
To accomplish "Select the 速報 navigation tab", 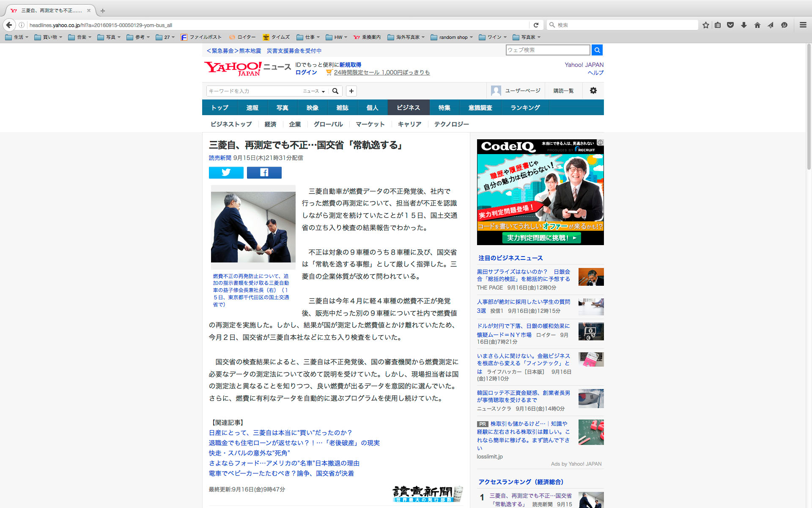I will 252,108.
